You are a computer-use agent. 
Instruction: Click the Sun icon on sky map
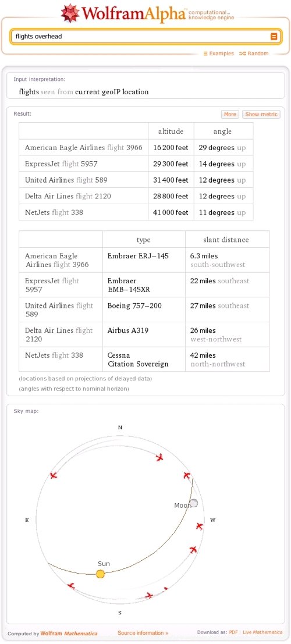coord(100,574)
